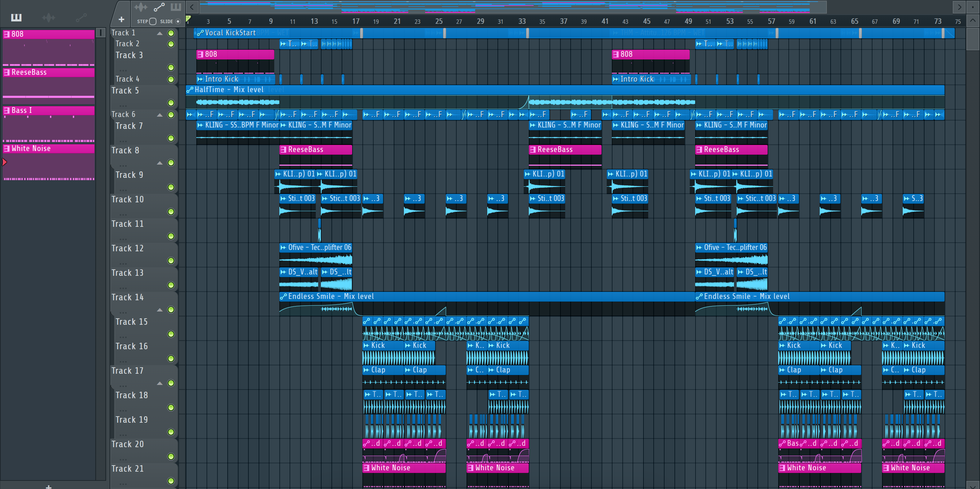Click the White Noise pattern icon in picker
980x489 pixels.
coord(6,148)
